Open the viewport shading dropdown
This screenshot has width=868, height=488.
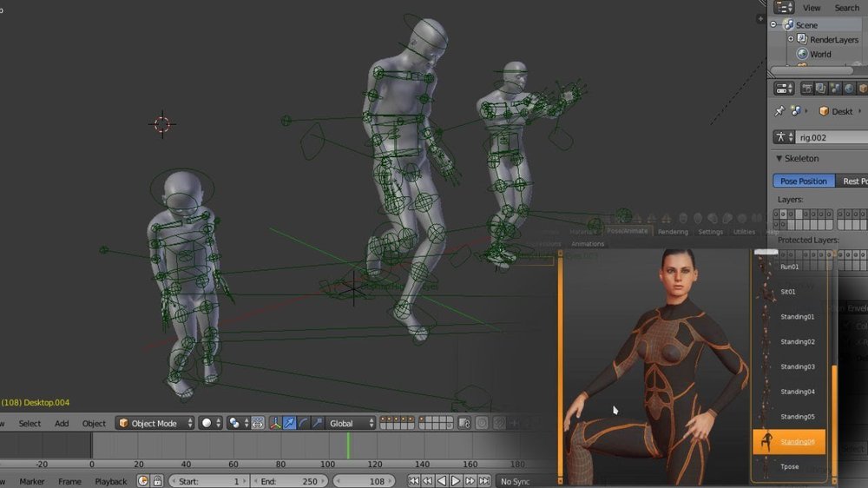[210, 423]
